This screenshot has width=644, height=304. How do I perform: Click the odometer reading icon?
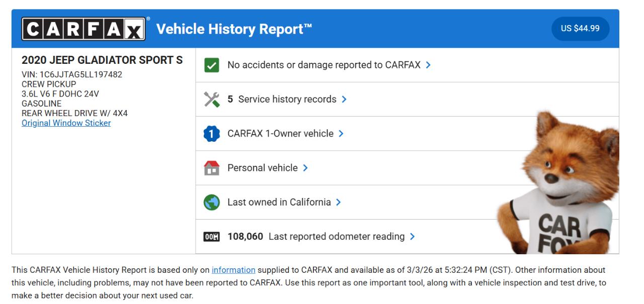(212, 237)
